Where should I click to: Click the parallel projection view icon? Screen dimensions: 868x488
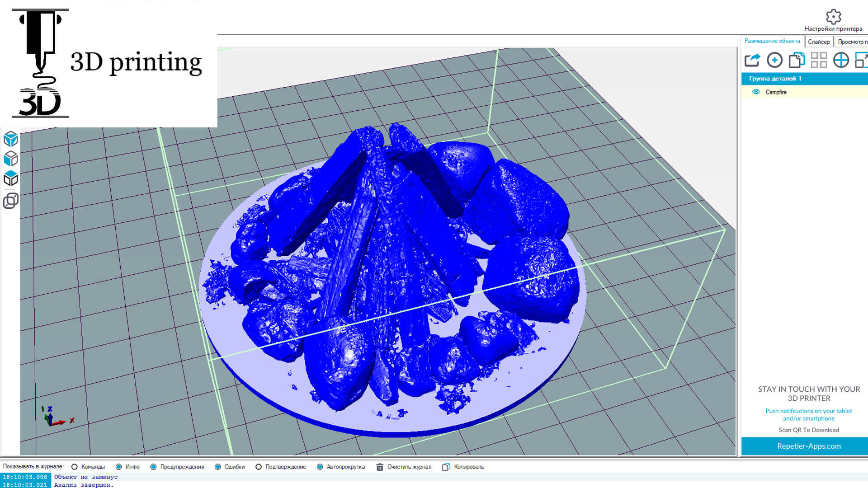coord(11,200)
